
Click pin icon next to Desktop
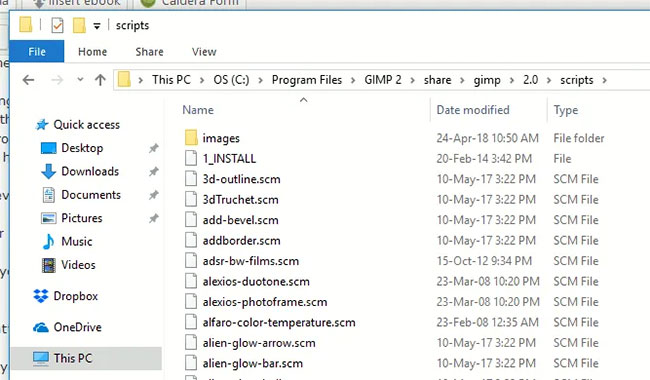154,148
